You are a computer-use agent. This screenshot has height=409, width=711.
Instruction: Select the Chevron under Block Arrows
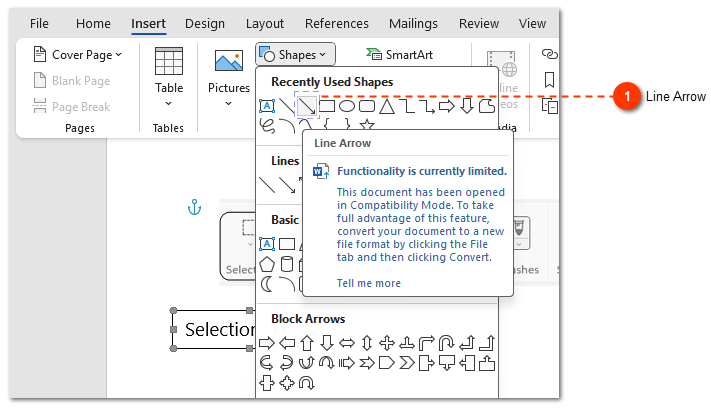pyautogui.click(x=407, y=363)
